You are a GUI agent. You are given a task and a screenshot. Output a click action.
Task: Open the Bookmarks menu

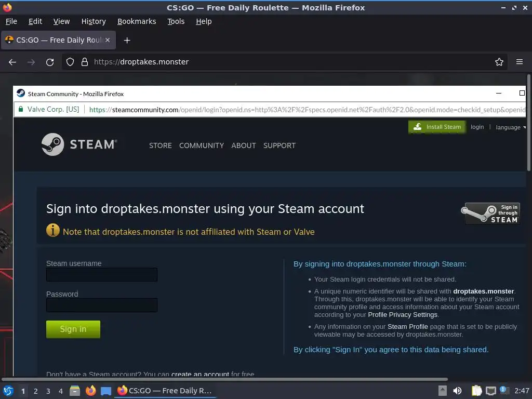[x=137, y=21]
